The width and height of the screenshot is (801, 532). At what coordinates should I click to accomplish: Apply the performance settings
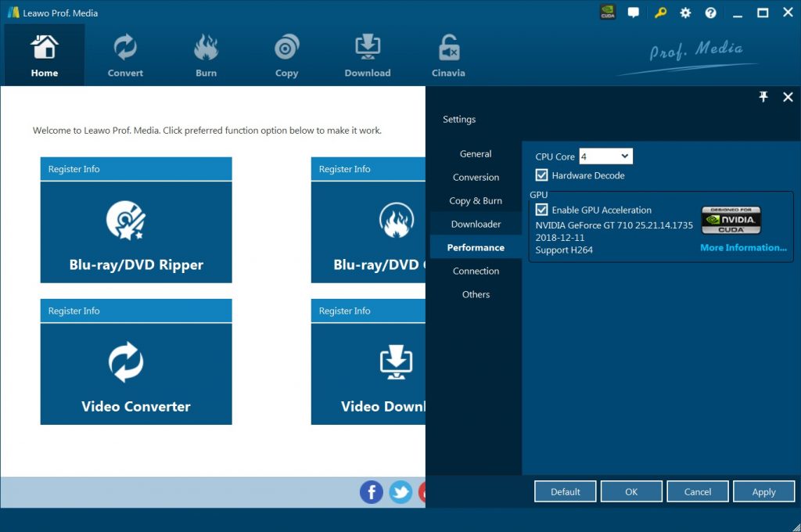tap(764, 491)
